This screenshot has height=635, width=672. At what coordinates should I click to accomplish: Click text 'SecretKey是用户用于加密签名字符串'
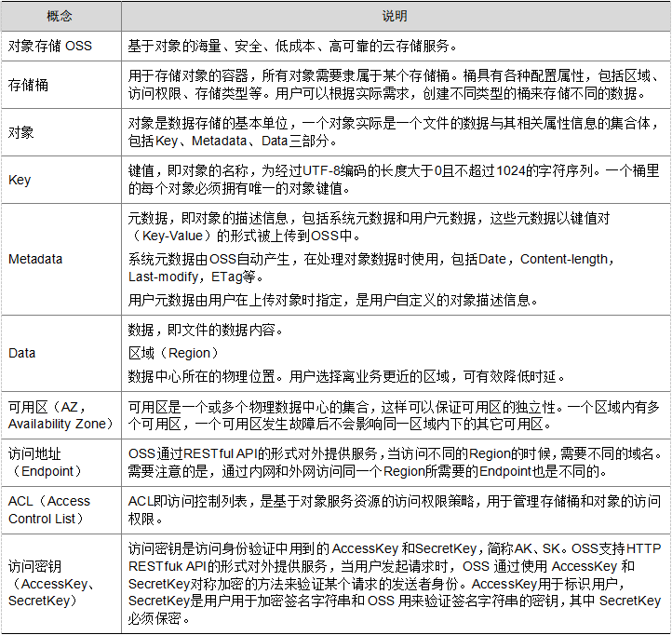tap(240, 601)
